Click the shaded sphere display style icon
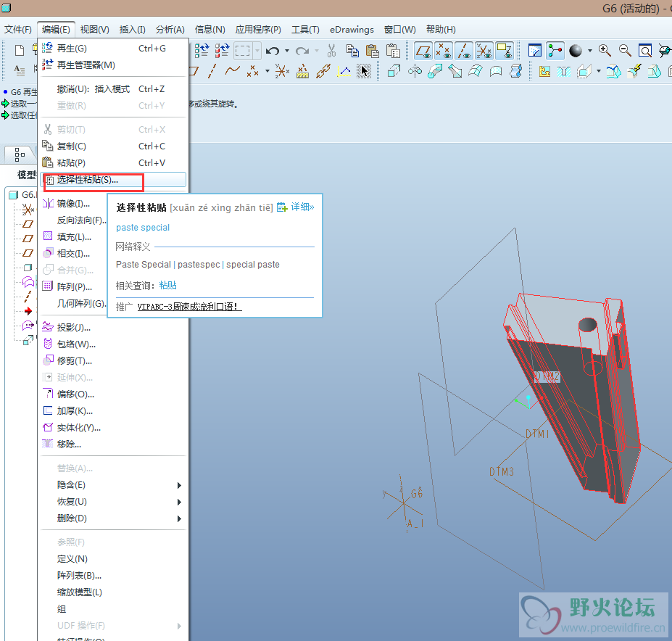Viewport: 672px width, 641px height. tap(576, 51)
